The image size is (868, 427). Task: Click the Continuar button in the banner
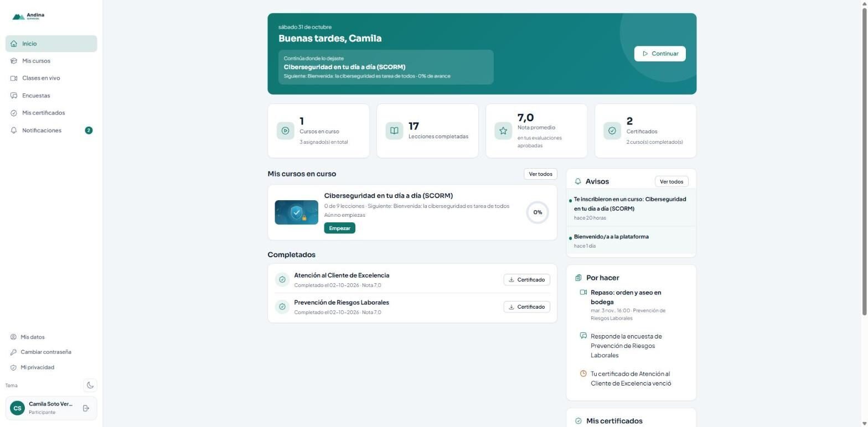(x=660, y=54)
